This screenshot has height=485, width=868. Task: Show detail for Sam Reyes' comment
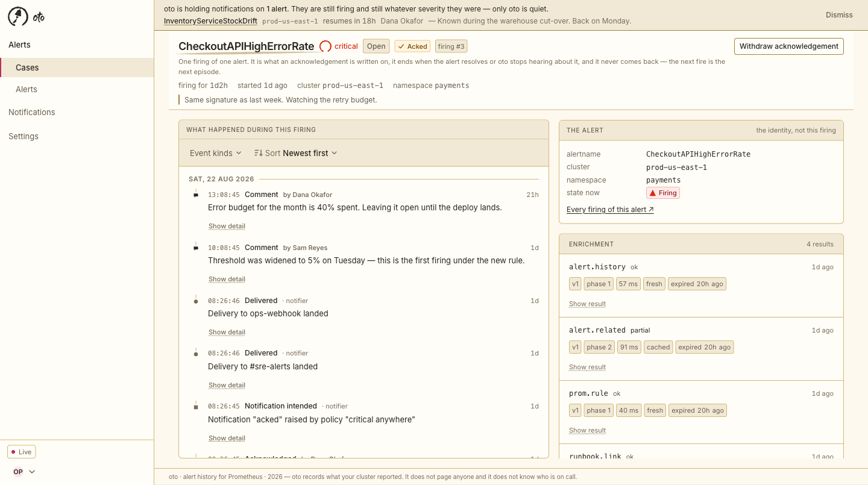coord(227,279)
